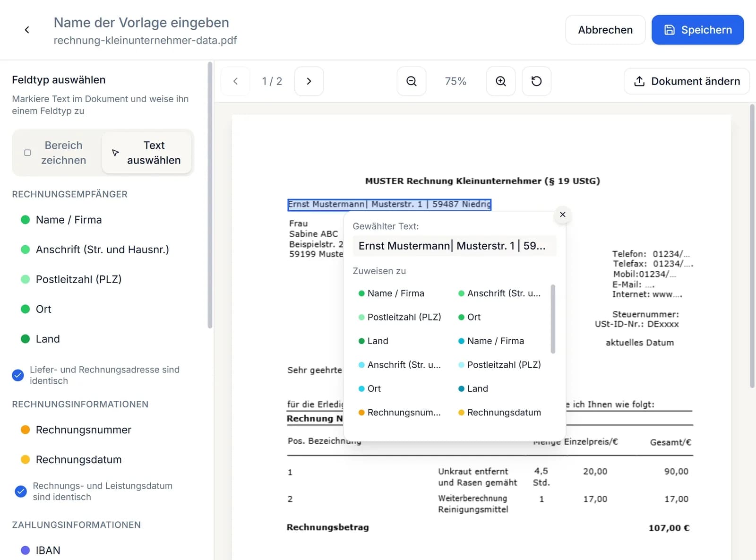Assign text to green Postleitzahl (PLZ) in popup

[400, 317]
